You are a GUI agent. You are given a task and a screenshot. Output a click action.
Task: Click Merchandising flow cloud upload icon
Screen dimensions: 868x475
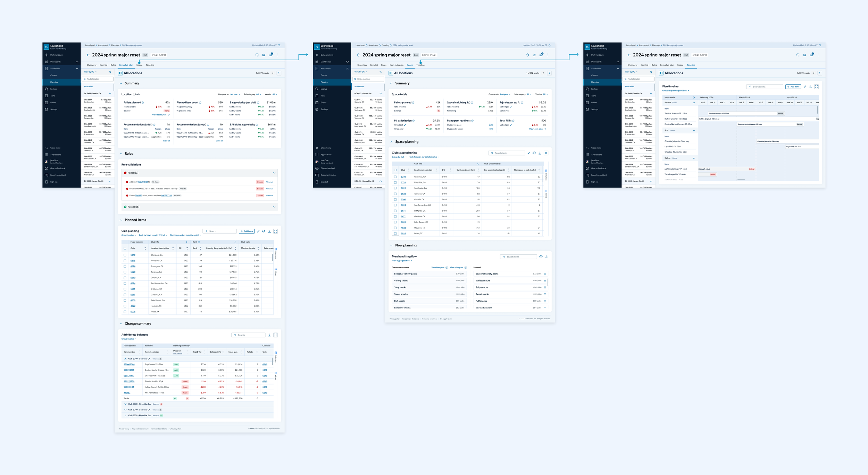541,257
